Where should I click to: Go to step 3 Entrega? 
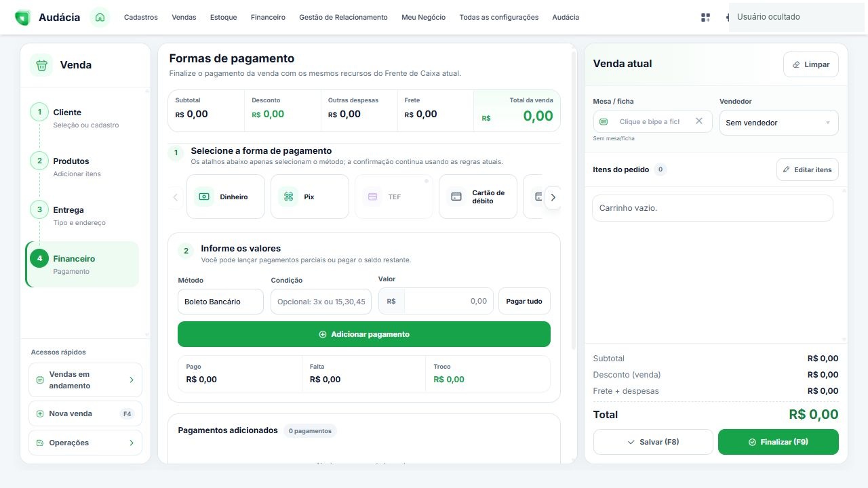tap(83, 216)
